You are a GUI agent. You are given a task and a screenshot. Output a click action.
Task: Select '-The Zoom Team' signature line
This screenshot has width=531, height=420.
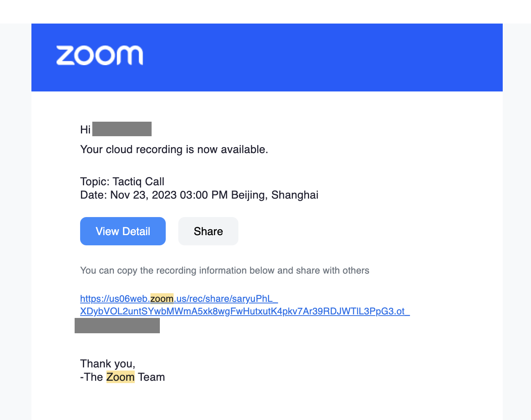pyautogui.click(x=123, y=377)
